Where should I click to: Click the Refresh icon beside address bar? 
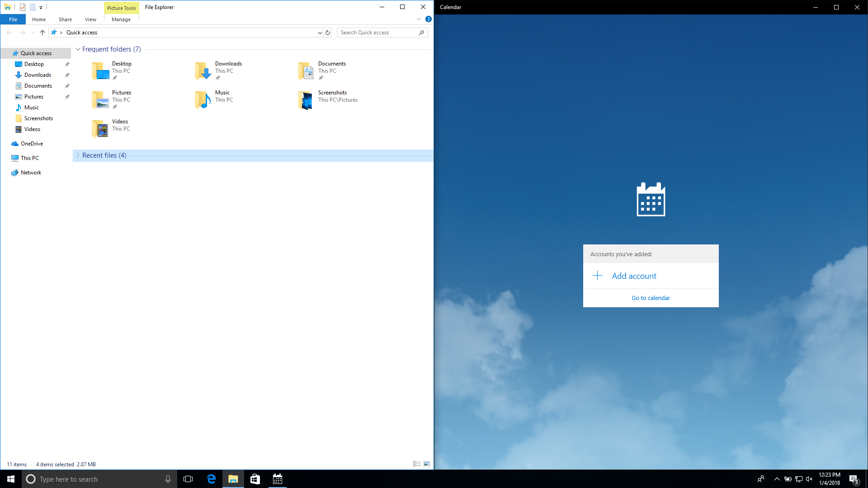pyautogui.click(x=328, y=33)
